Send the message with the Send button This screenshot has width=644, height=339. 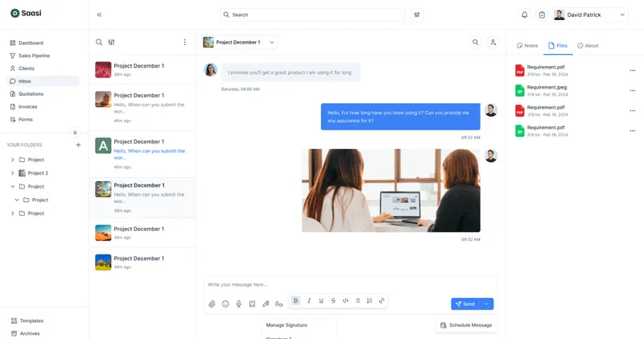[x=465, y=304]
